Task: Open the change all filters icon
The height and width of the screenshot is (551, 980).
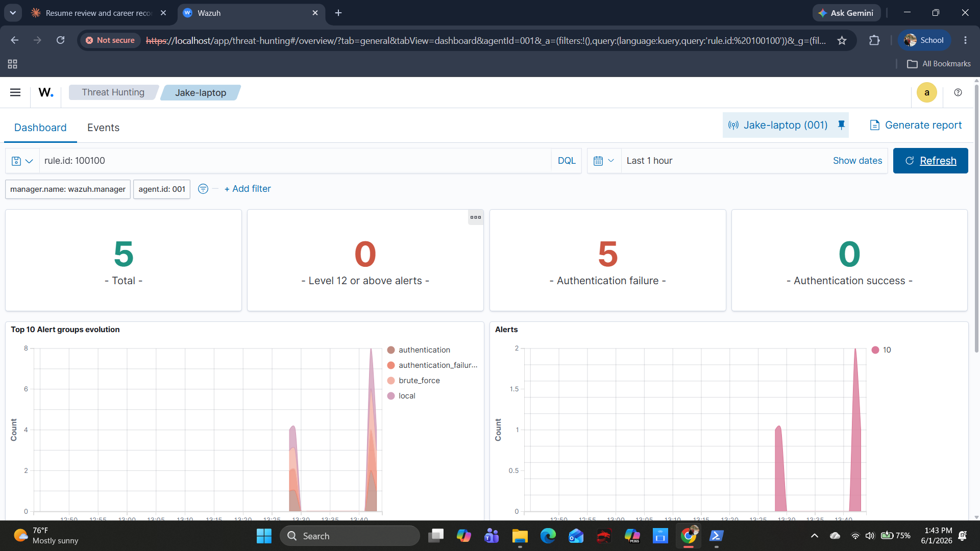Action: pyautogui.click(x=203, y=189)
